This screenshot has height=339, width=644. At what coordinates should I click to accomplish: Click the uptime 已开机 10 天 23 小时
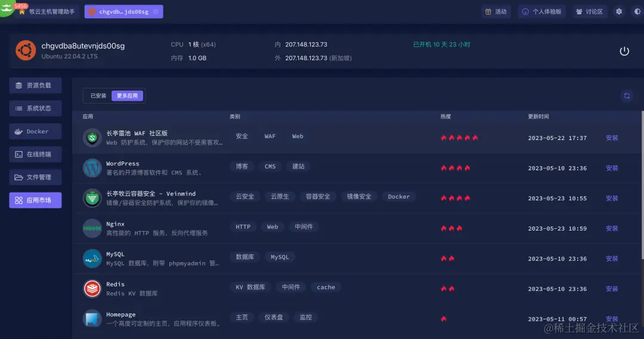click(441, 44)
